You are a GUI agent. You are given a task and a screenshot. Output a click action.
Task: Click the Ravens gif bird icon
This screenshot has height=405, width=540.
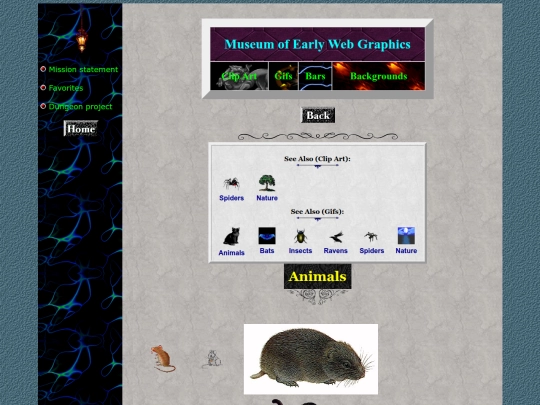pyautogui.click(x=336, y=237)
